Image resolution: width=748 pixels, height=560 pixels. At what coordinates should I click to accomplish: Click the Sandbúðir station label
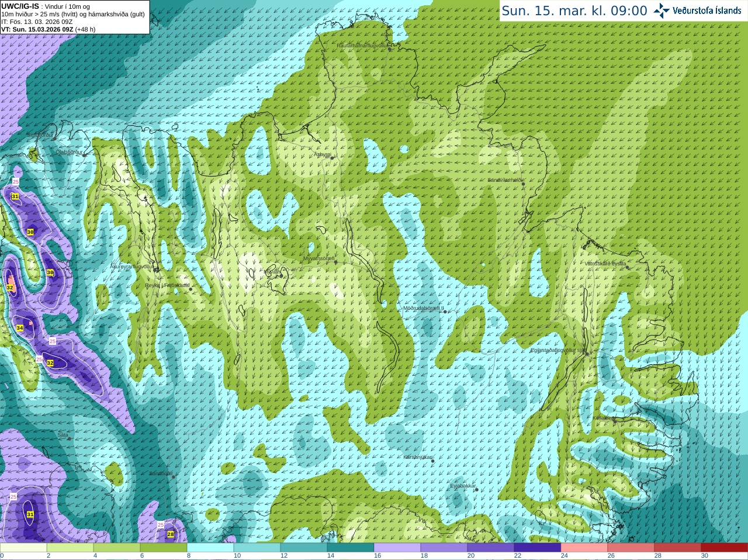pos(161,473)
